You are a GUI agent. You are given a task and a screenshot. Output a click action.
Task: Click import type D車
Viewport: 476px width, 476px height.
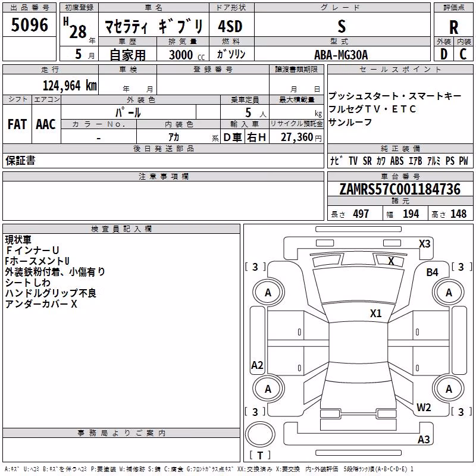(233, 137)
